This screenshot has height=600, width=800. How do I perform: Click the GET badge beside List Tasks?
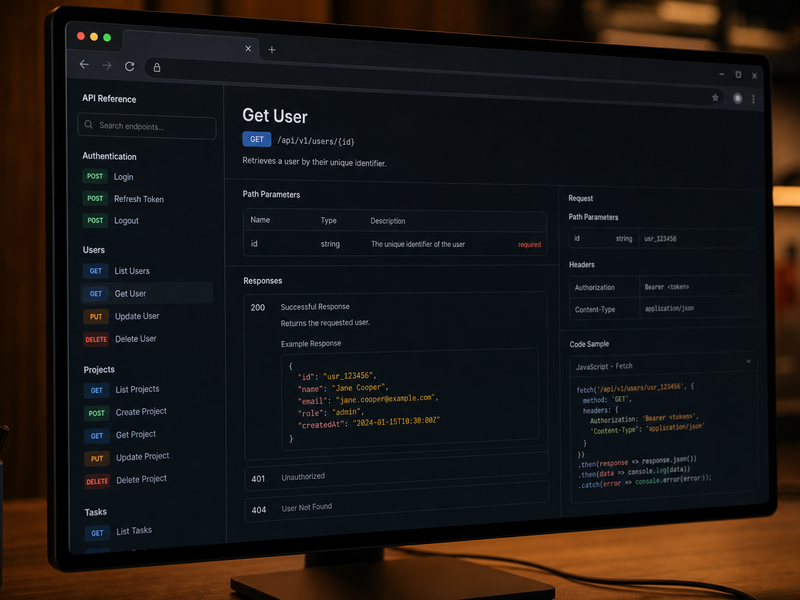[x=97, y=533]
